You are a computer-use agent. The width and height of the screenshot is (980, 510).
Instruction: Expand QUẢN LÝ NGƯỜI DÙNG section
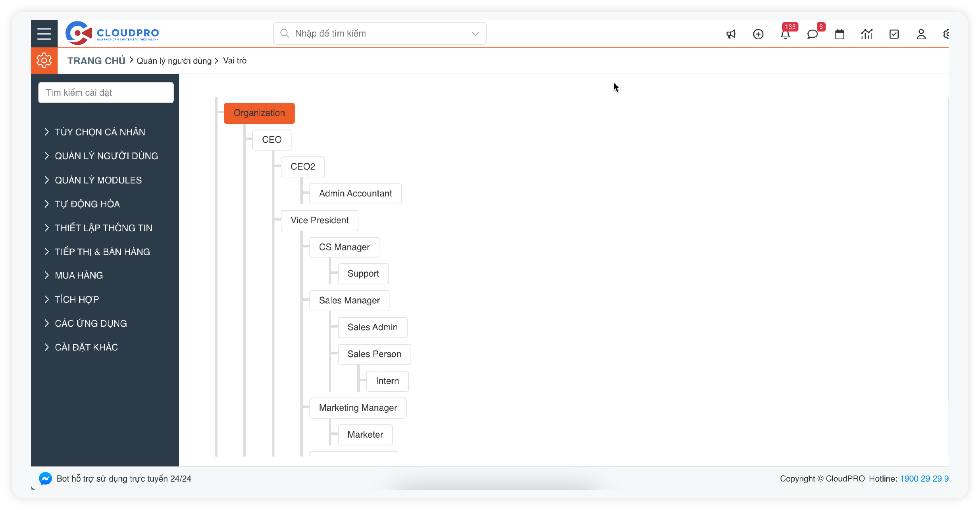click(x=106, y=156)
